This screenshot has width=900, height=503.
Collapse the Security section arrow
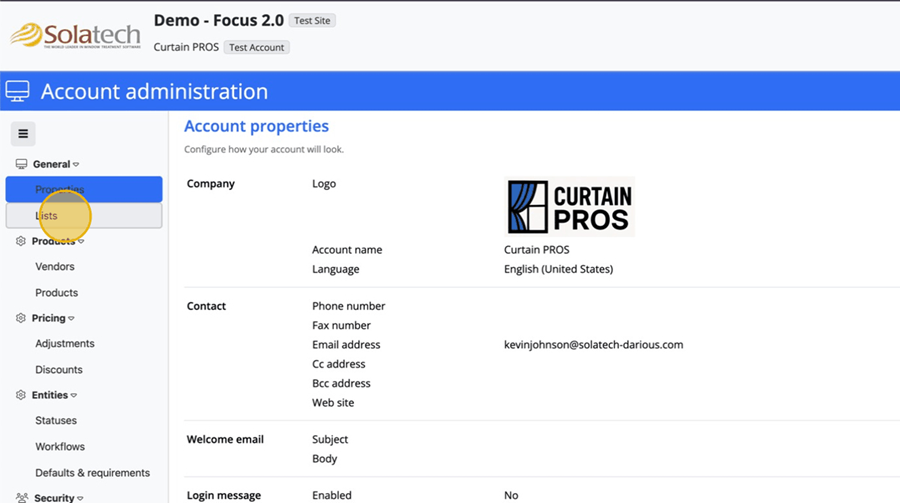[x=80, y=498]
